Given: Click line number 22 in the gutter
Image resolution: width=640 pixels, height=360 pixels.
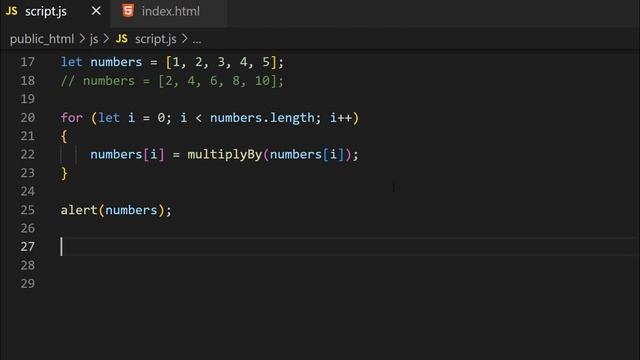Looking at the screenshot, I should point(27,154).
